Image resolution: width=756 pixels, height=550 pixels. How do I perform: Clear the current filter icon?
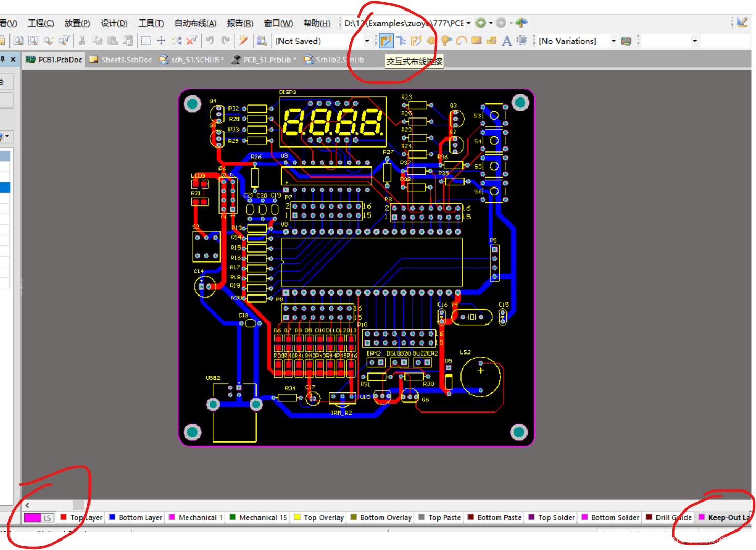point(192,41)
